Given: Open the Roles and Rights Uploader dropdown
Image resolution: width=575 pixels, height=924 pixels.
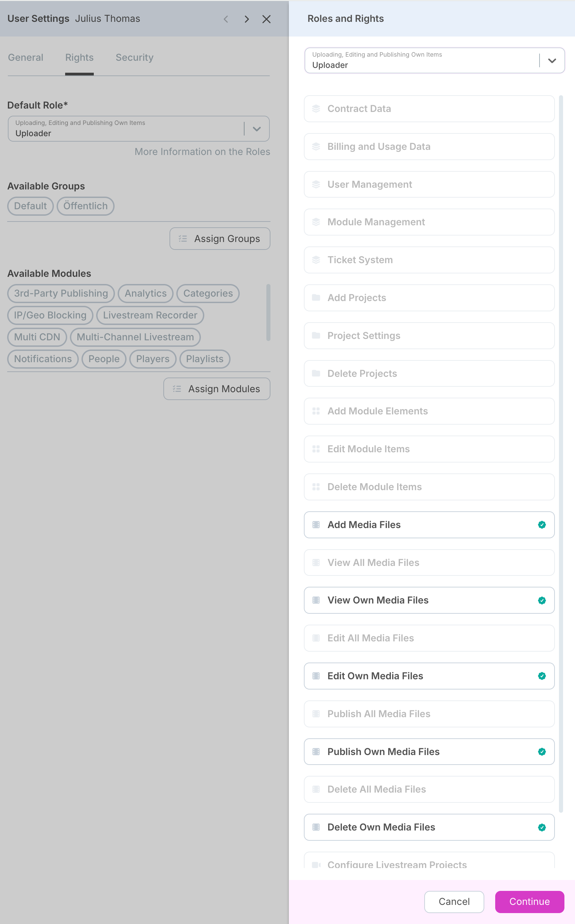Looking at the screenshot, I should (x=422, y=60).
